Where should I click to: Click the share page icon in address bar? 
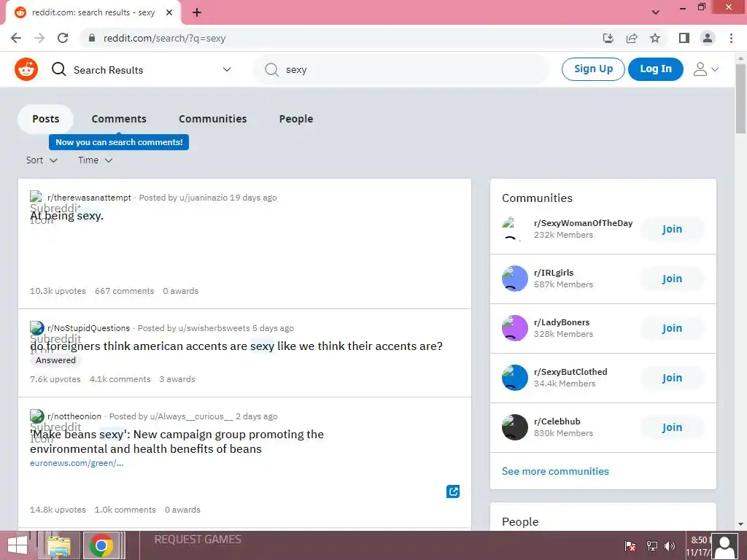(x=632, y=38)
